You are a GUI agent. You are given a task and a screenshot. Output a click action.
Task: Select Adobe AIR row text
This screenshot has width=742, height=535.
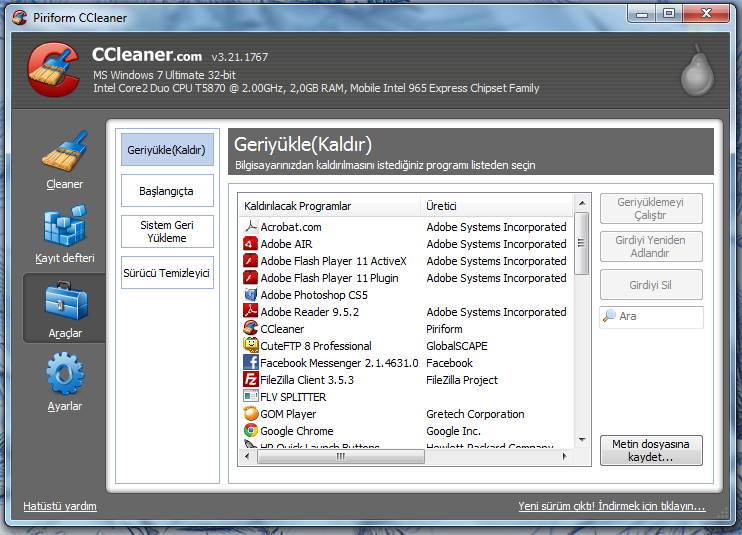click(x=286, y=244)
